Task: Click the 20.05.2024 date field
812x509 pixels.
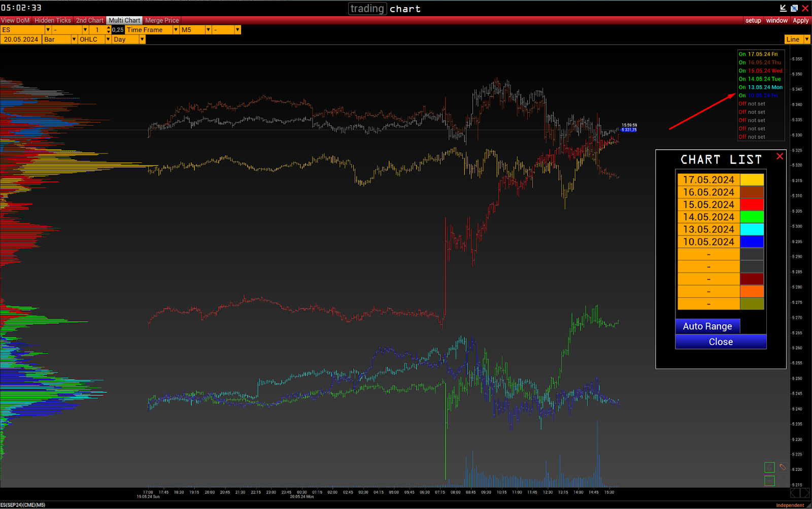Action: click(21, 40)
